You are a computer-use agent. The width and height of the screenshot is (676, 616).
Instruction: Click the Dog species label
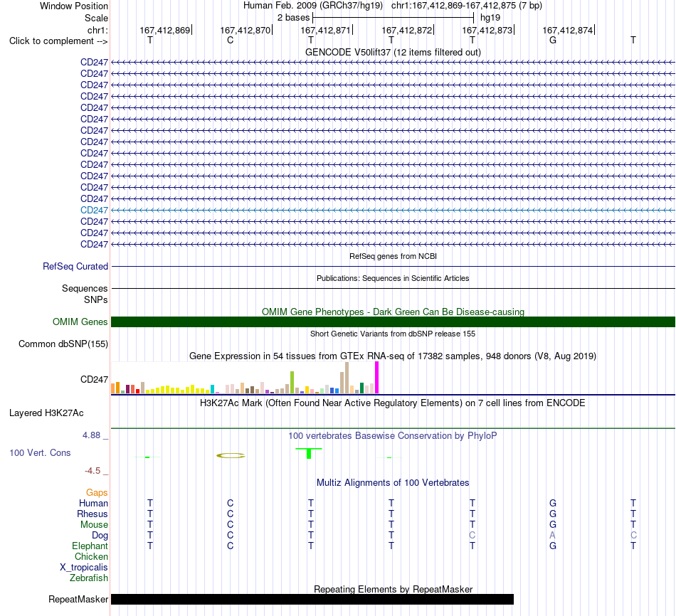click(100, 536)
